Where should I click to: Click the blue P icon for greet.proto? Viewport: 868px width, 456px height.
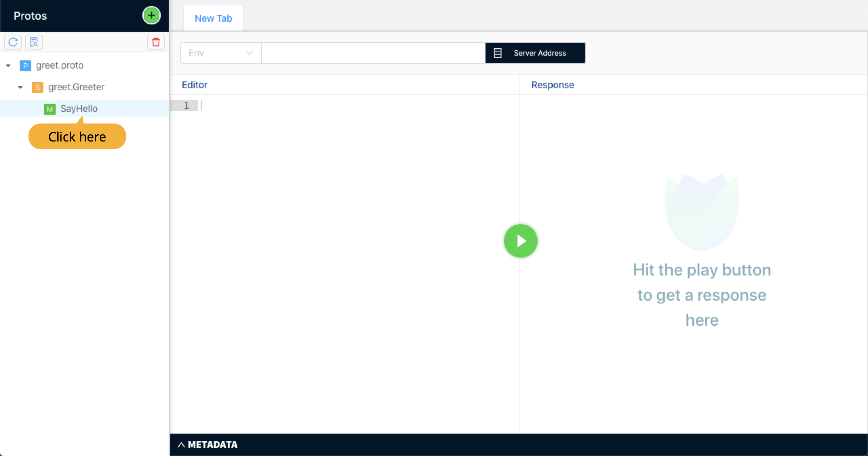tap(25, 65)
